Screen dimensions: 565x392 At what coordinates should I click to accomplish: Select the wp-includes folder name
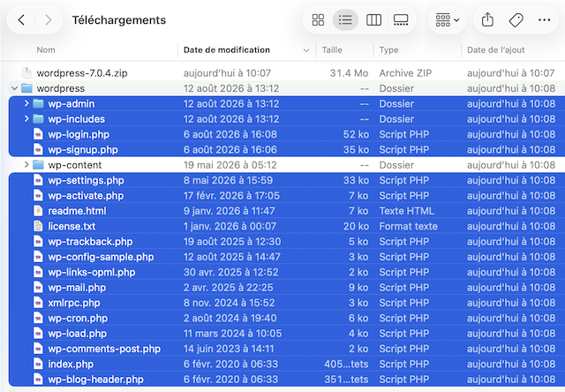point(77,119)
